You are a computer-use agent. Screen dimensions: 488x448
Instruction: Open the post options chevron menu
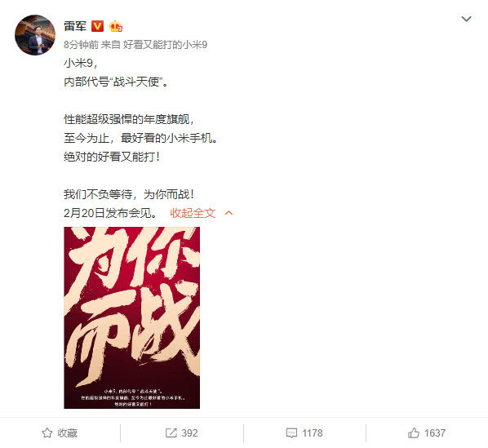coord(466,19)
